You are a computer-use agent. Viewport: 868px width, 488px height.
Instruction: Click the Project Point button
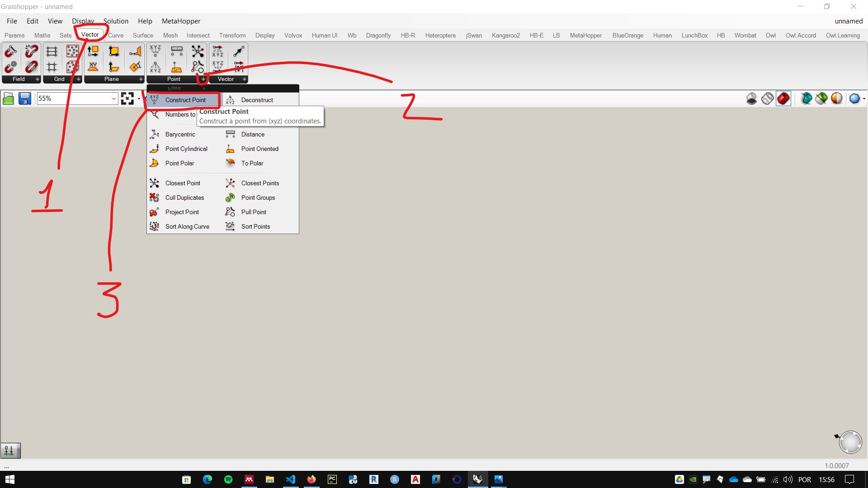pos(182,211)
